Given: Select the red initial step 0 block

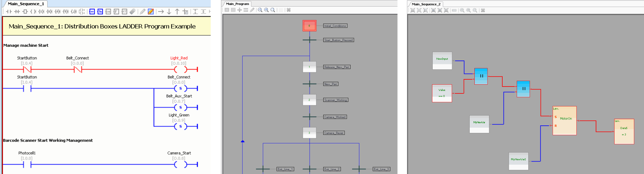Looking at the screenshot, I should click(x=309, y=26).
